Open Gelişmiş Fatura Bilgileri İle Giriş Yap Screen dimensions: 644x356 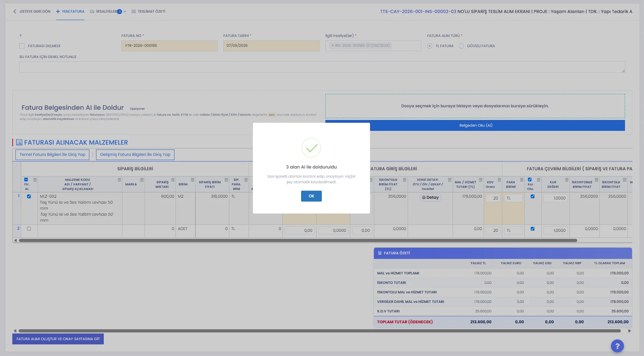[135, 155]
